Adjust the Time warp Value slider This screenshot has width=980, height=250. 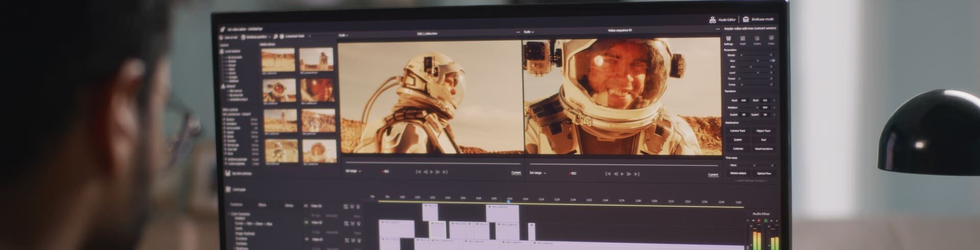tap(756, 165)
